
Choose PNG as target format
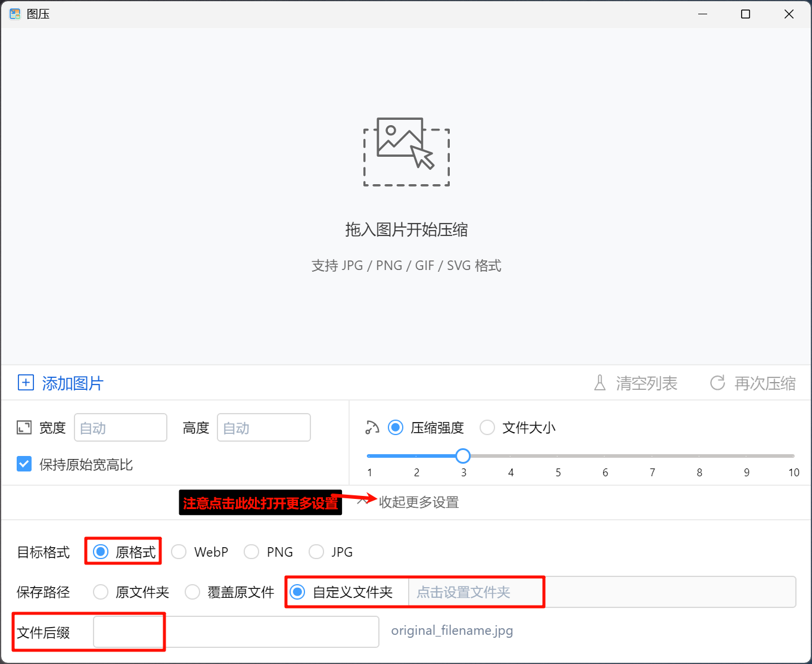pyautogui.click(x=251, y=551)
